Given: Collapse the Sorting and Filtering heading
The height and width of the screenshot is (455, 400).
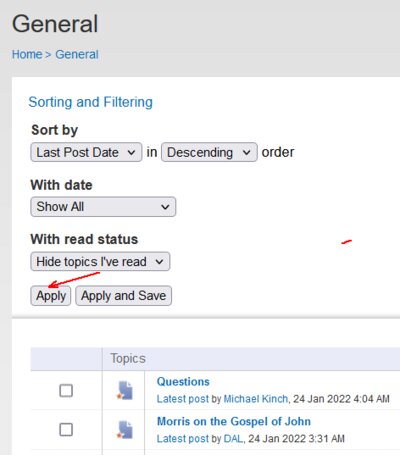Looking at the screenshot, I should pyautogui.click(x=91, y=102).
